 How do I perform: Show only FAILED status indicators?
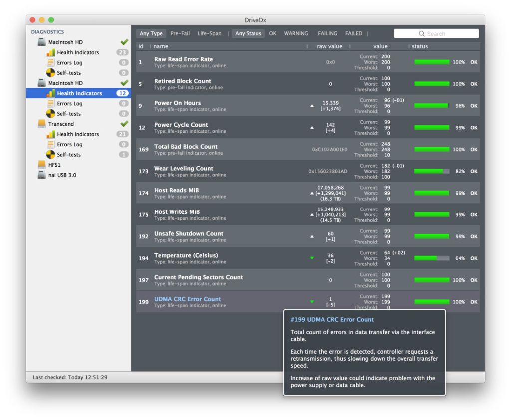pyautogui.click(x=354, y=34)
